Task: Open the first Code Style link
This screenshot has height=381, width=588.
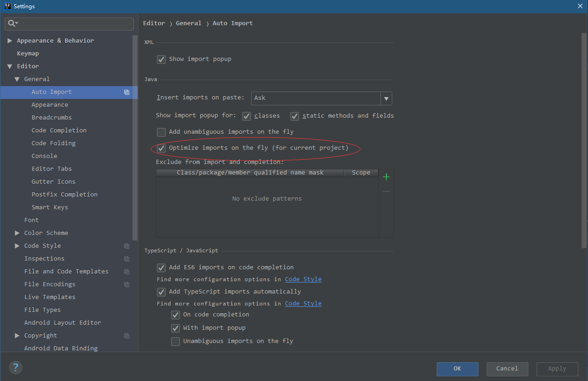Action: coord(303,279)
